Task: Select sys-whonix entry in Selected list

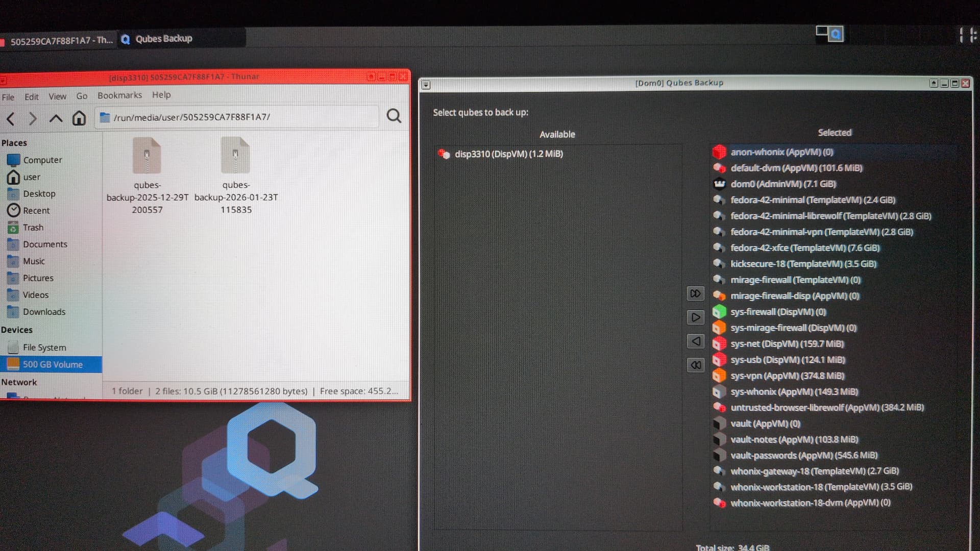Action: coord(794,391)
